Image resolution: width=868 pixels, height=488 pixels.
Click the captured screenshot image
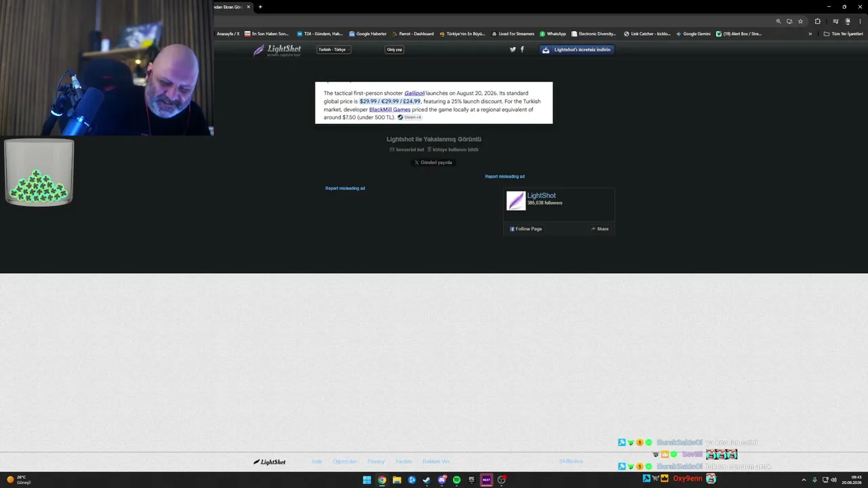coord(434,103)
